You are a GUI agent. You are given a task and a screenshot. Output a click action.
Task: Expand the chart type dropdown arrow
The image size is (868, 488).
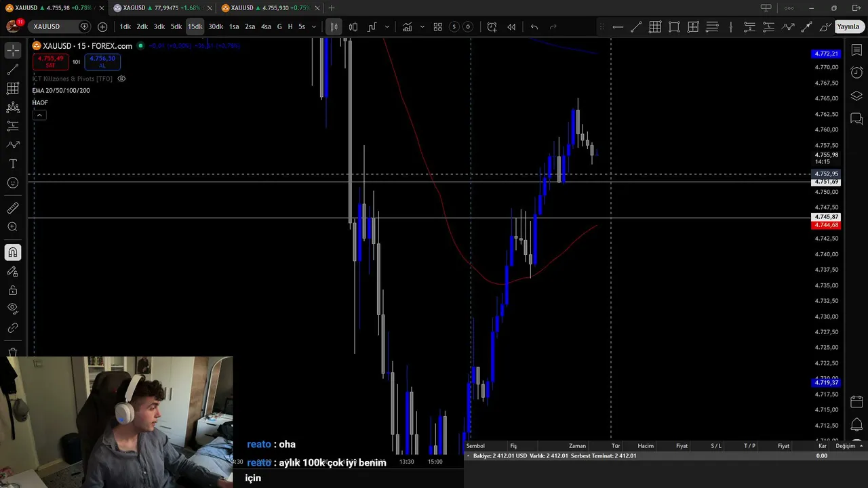(x=387, y=26)
